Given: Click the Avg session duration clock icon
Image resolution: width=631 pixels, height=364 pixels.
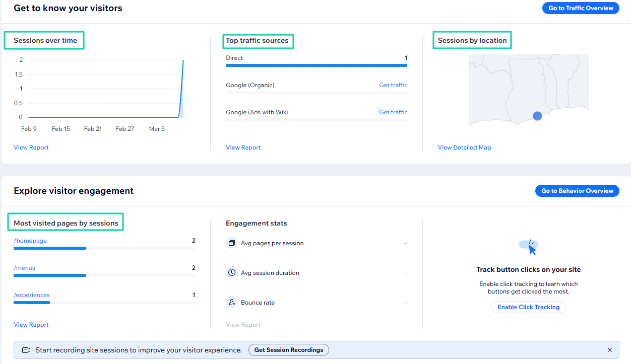Looking at the screenshot, I should tap(232, 273).
